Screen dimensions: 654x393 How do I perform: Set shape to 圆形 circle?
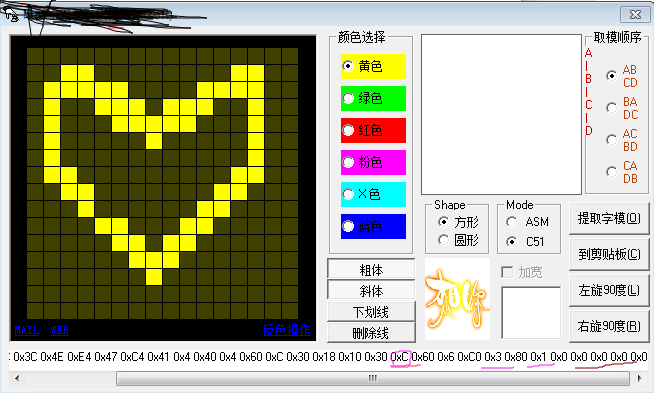[458, 240]
